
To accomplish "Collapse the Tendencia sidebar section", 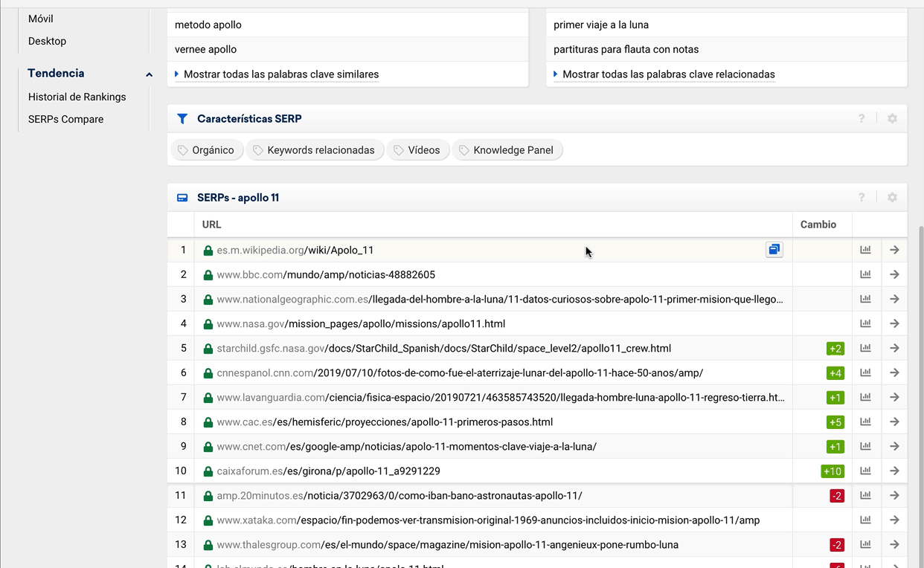I will pyautogui.click(x=149, y=74).
